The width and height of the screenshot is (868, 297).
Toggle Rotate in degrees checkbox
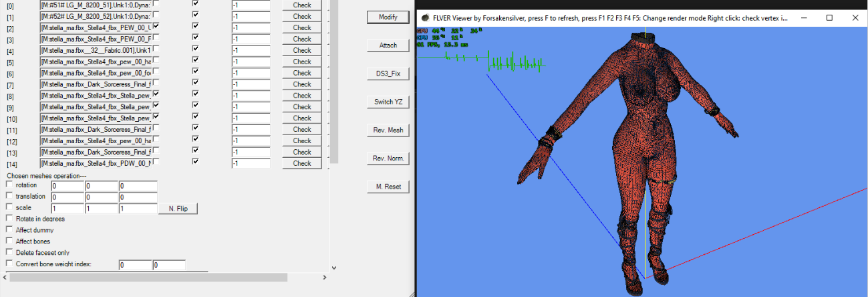click(x=9, y=218)
